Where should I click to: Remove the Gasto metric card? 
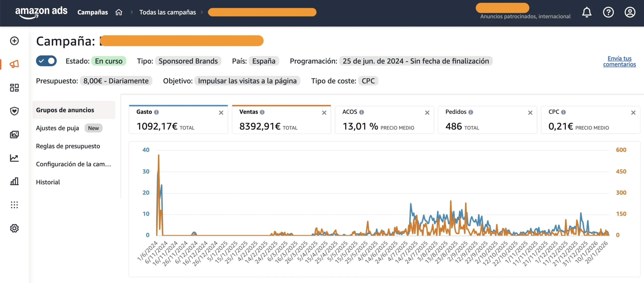tap(221, 113)
